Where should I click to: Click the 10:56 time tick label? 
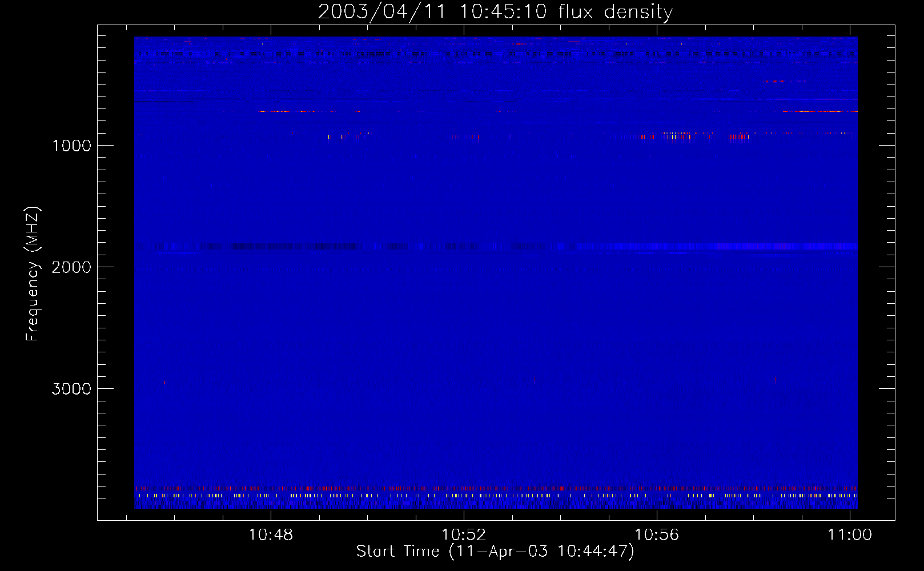coord(657,534)
